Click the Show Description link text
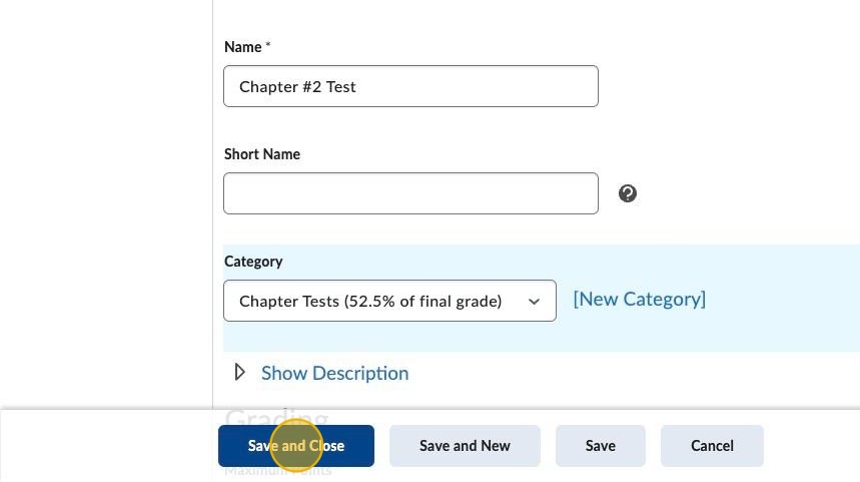This screenshot has width=860, height=482. pyautogui.click(x=334, y=373)
